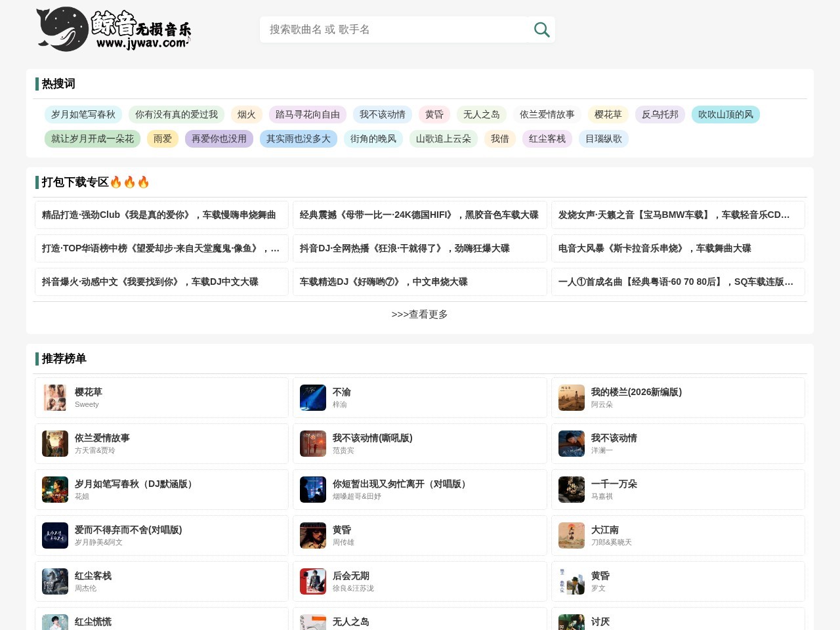Select hot search tag 樱花草
The width and height of the screenshot is (840, 630).
(x=608, y=114)
